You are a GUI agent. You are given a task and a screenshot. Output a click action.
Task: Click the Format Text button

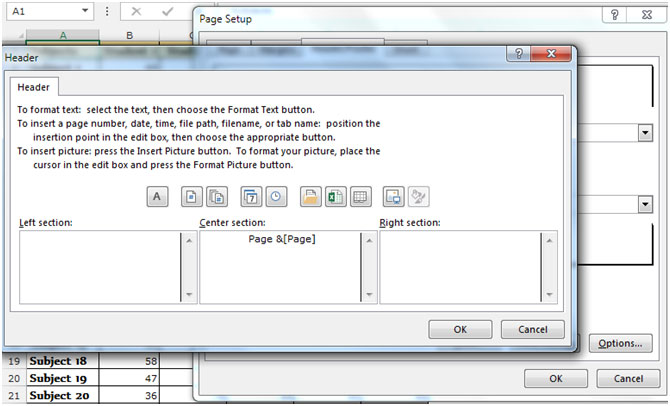pos(157,197)
